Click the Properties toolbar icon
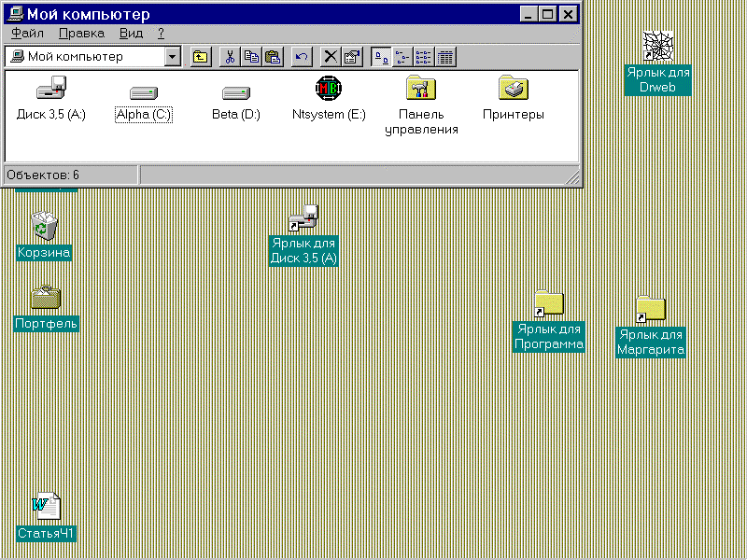Viewport: 747px width, 560px height. [x=352, y=57]
